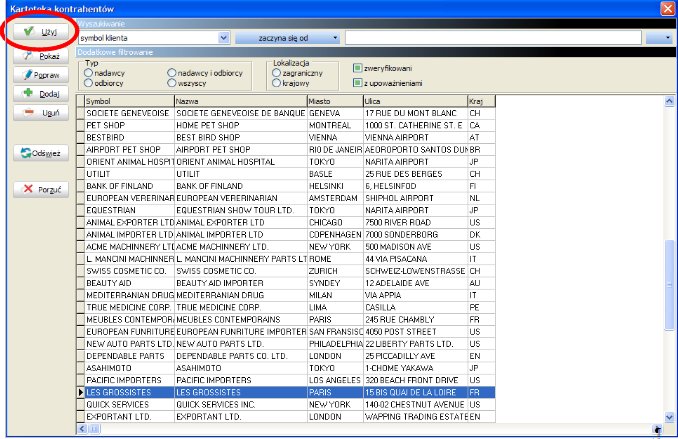Select the COPENHAGEN city cell
Viewport: 678px width, 439px height.
point(335,234)
